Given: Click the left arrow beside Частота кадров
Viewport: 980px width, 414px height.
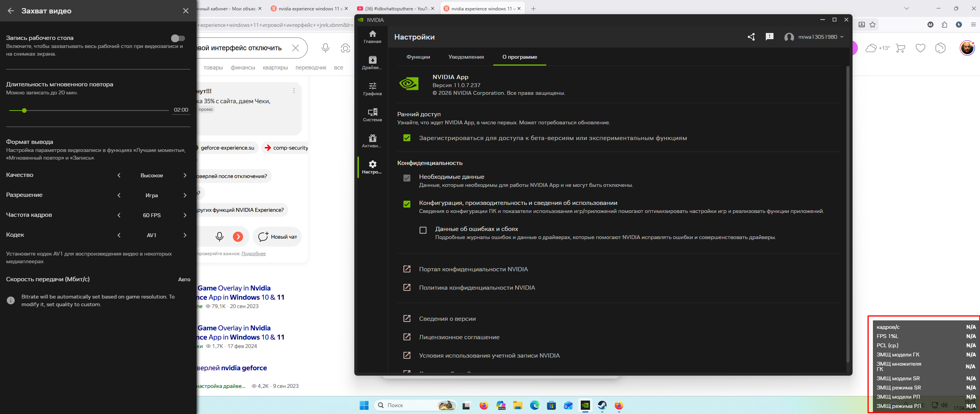Looking at the screenshot, I should pos(119,215).
